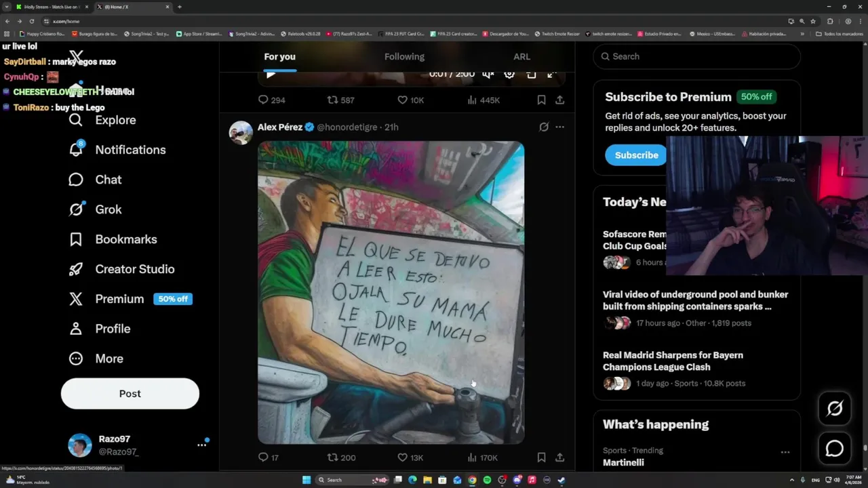Switch to the Holly Stream browser tab
Screen dimensions: 868x488
pos(52,7)
